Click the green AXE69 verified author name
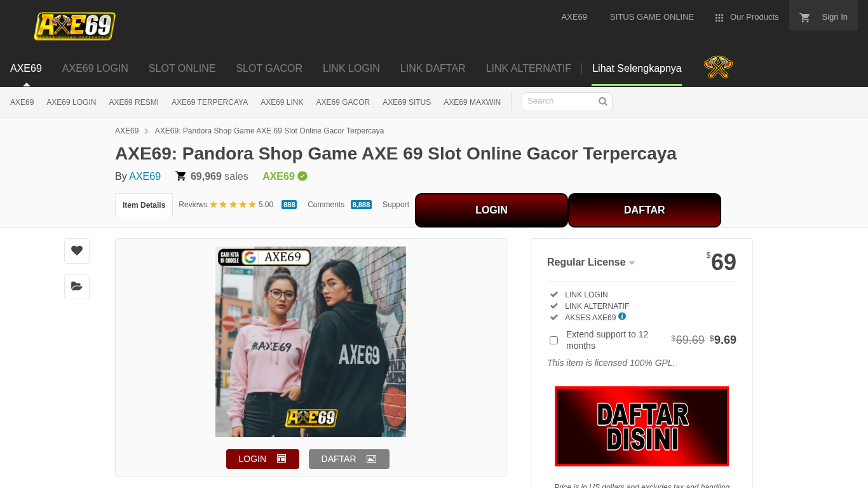Viewport: 868px width, 488px height. pyautogui.click(x=279, y=177)
